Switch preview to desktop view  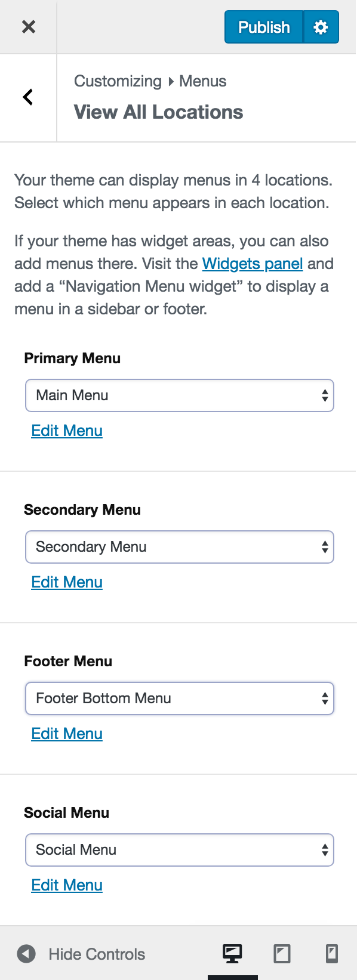point(231,953)
